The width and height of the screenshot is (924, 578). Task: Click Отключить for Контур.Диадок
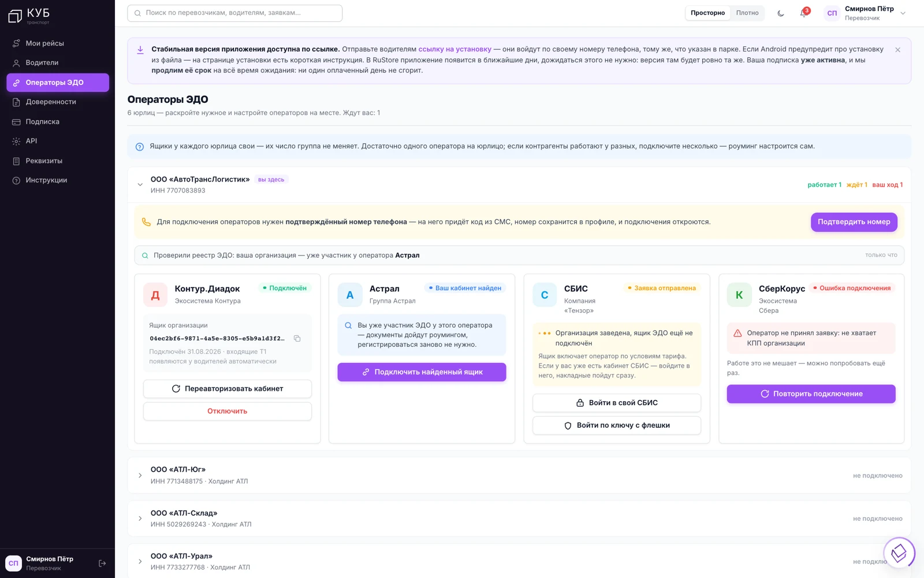pyautogui.click(x=228, y=412)
